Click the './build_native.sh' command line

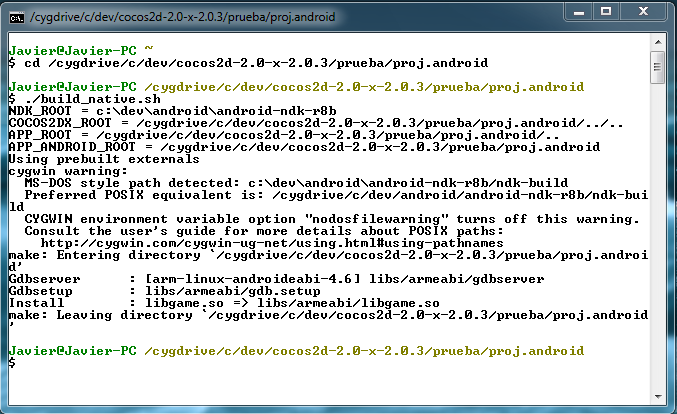pos(85,99)
